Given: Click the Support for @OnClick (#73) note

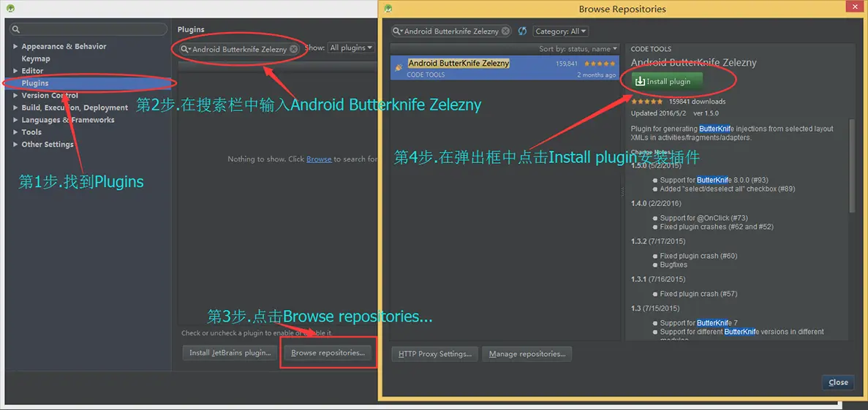Looking at the screenshot, I should click(x=703, y=218).
